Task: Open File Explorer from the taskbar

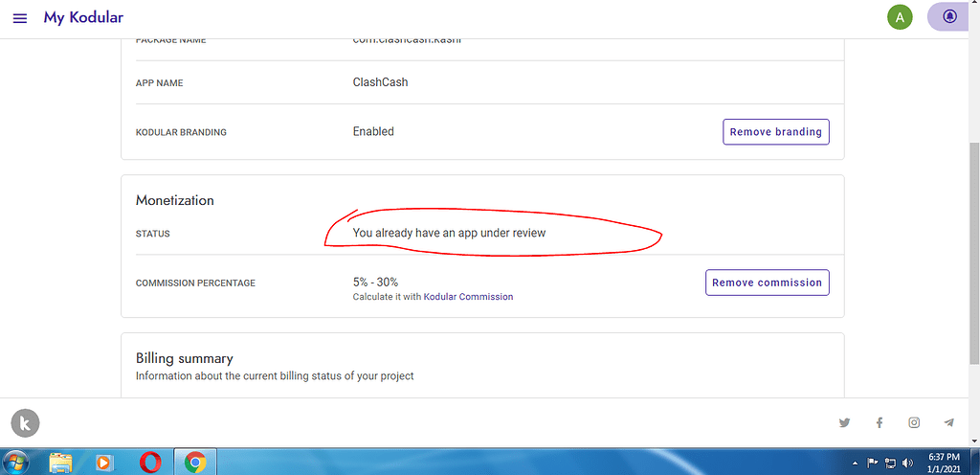Action: click(x=60, y=463)
